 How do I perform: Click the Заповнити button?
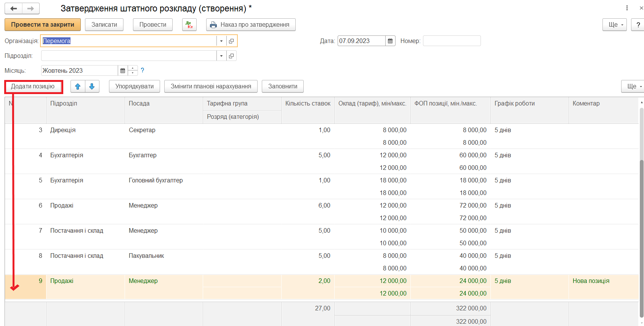pos(283,86)
